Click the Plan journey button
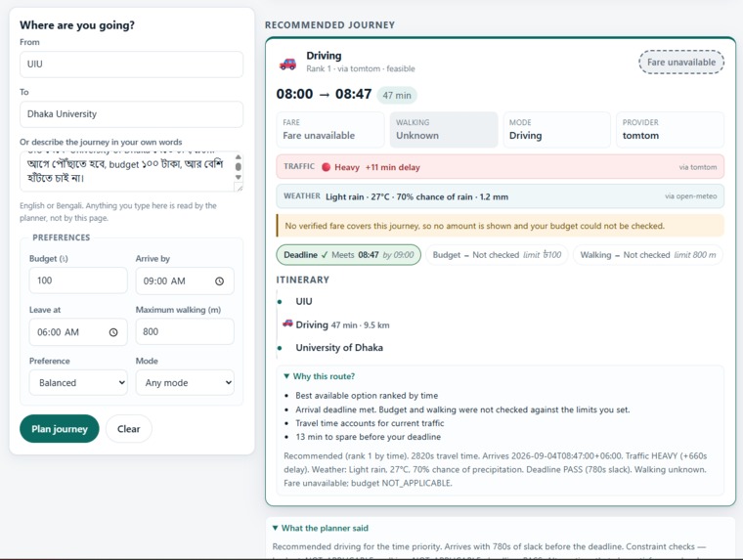This screenshot has height=560, width=743. [60, 429]
